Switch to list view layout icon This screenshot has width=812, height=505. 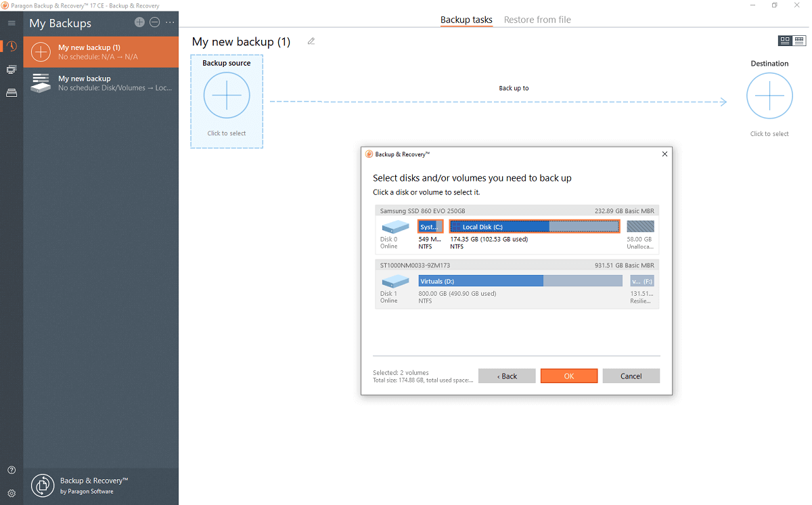799,41
